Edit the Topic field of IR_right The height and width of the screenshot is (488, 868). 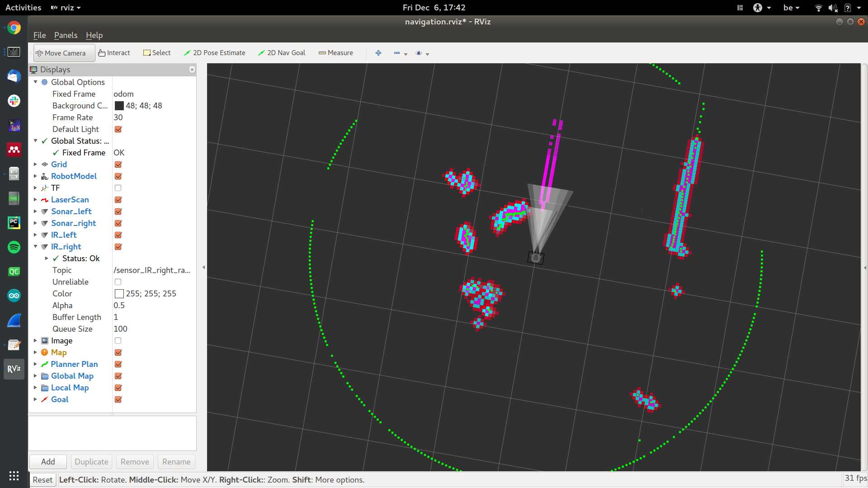[154, 270]
